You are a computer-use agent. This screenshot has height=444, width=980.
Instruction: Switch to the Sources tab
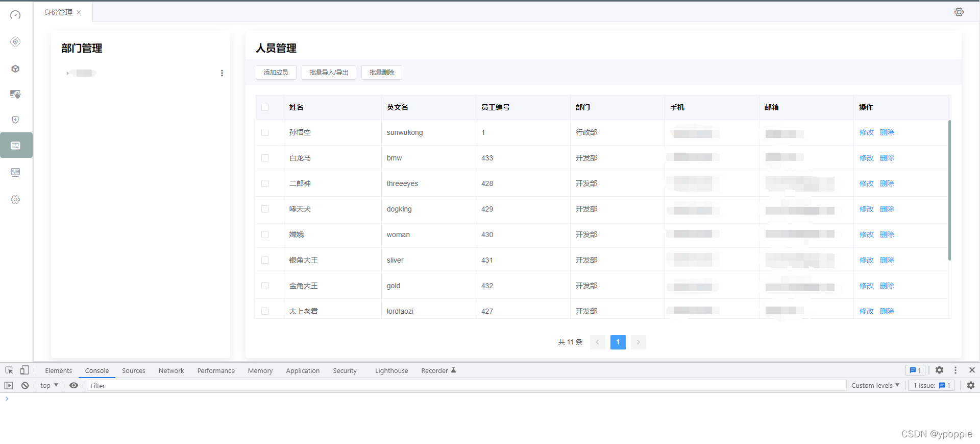point(134,371)
